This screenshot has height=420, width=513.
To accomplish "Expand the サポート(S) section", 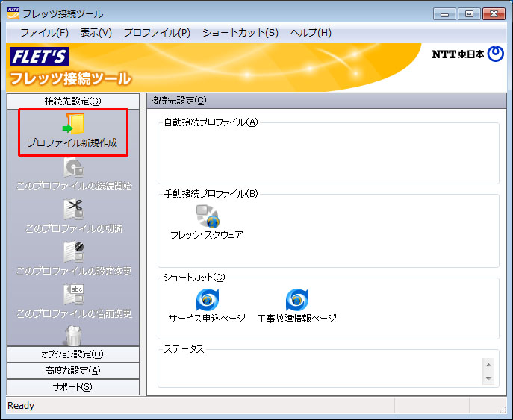I will [73, 386].
